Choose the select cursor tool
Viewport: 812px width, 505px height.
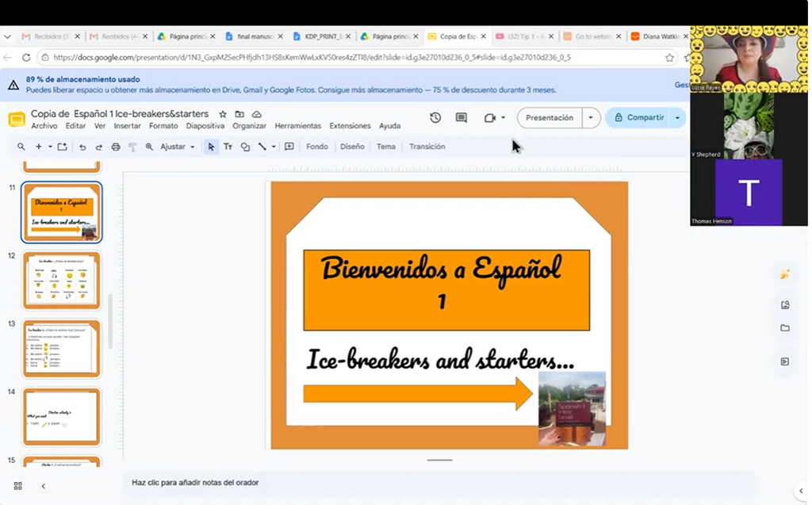click(x=211, y=147)
